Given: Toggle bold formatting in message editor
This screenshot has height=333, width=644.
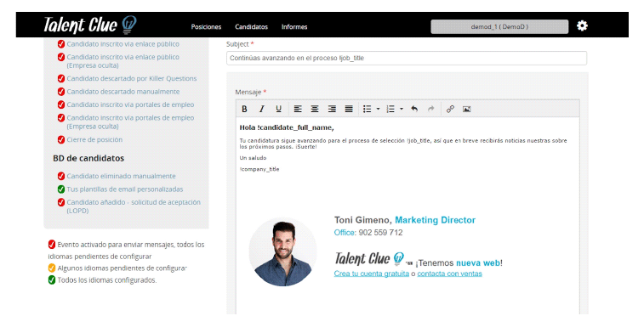Looking at the screenshot, I should pos(244,109).
